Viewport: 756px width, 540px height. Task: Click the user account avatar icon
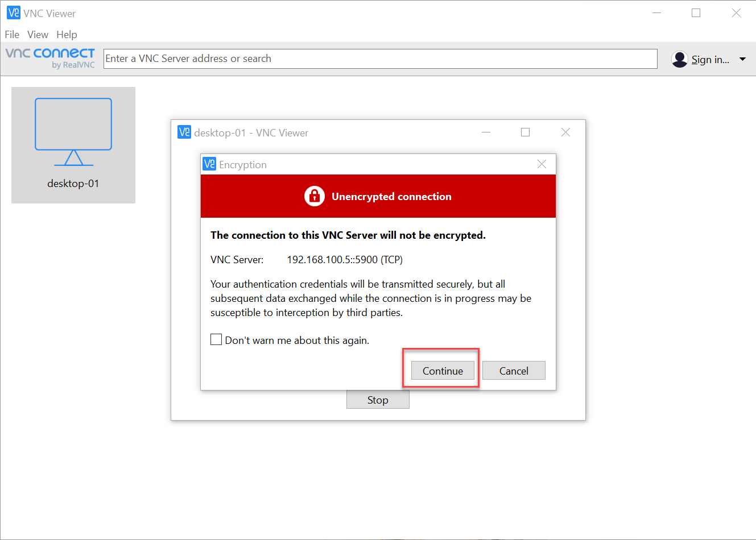click(679, 59)
